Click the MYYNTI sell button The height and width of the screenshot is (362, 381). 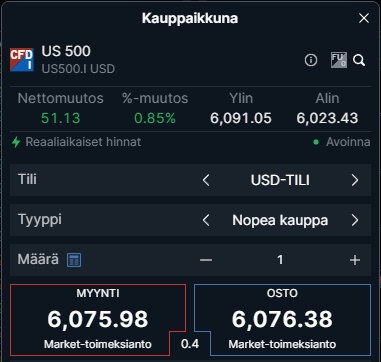tap(98, 320)
